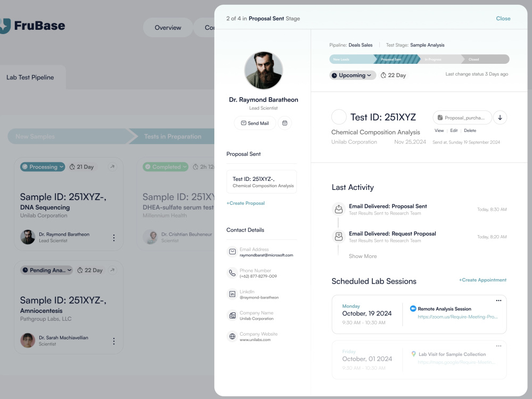The image size is (532, 399).
Task: Switch to the Overview tab
Action: (168, 27)
